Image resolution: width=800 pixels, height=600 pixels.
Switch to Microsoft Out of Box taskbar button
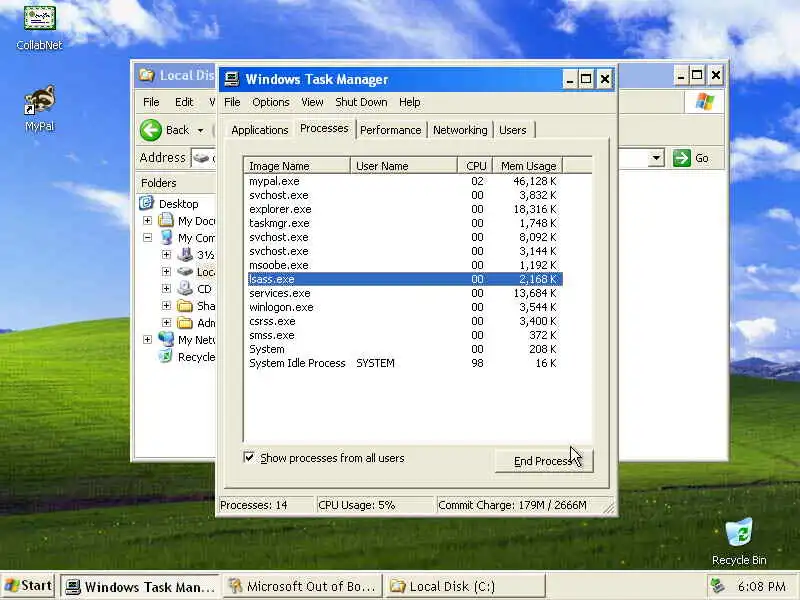302,586
